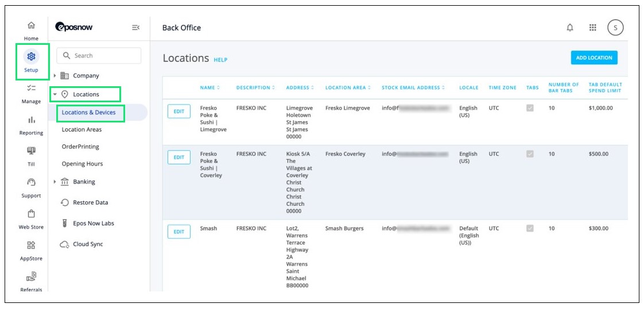Open the Manage checklist icon
This screenshot has height=311, width=644.
(x=31, y=87)
